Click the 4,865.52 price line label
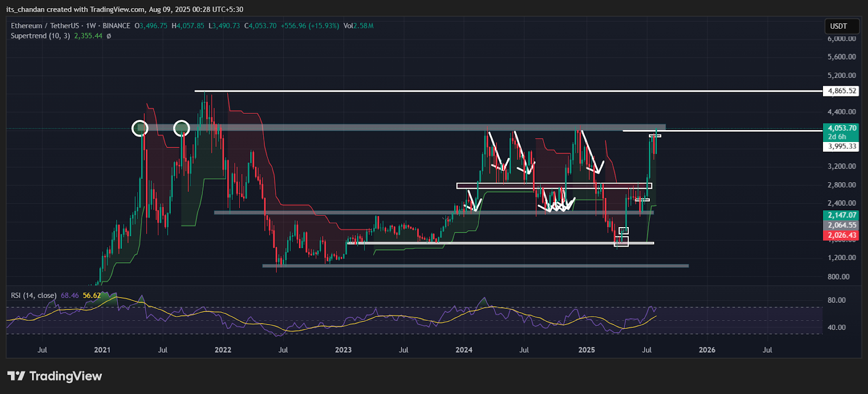 pos(841,91)
